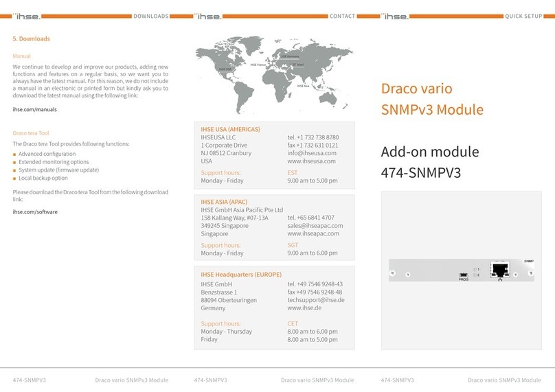This screenshot has height=392, width=555.
Task: Click 'NJ 08512 Cranbury' address line
Action: tap(226, 153)
